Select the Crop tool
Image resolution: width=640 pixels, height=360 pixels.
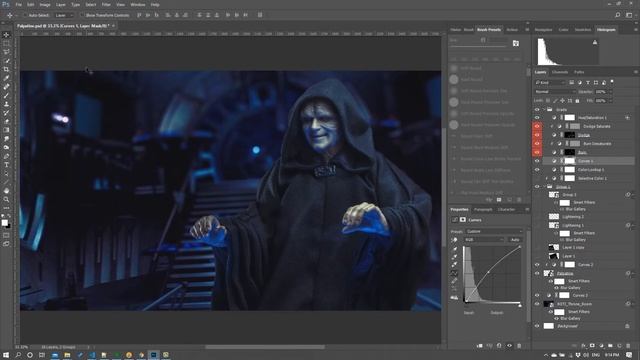tap(6, 69)
